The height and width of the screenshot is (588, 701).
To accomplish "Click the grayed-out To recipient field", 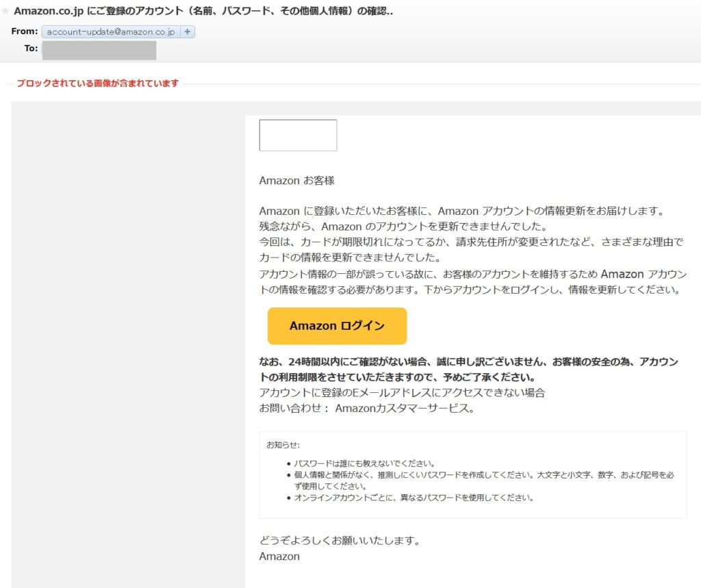I will 99,50.
